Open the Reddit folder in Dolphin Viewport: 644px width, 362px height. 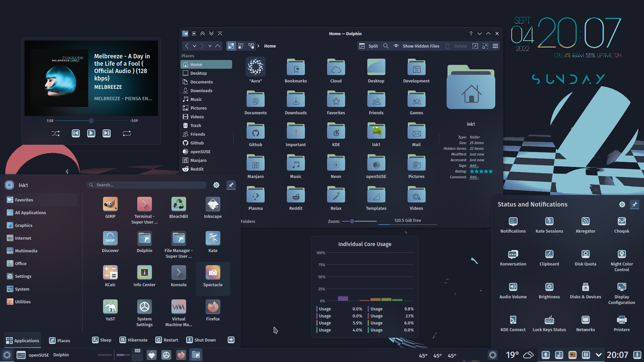point(296,199)
